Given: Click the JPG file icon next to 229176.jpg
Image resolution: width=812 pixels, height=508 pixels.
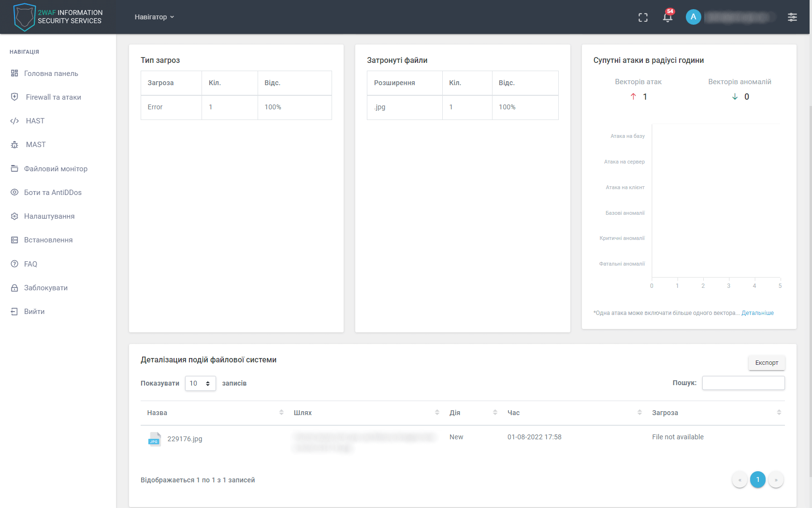Looking at the screenshot, I should pos(154,439).
